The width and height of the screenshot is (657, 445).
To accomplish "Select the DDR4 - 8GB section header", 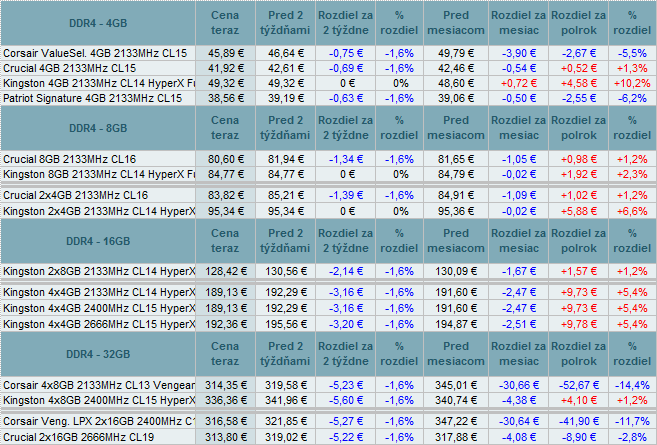I will pos(98,128).
